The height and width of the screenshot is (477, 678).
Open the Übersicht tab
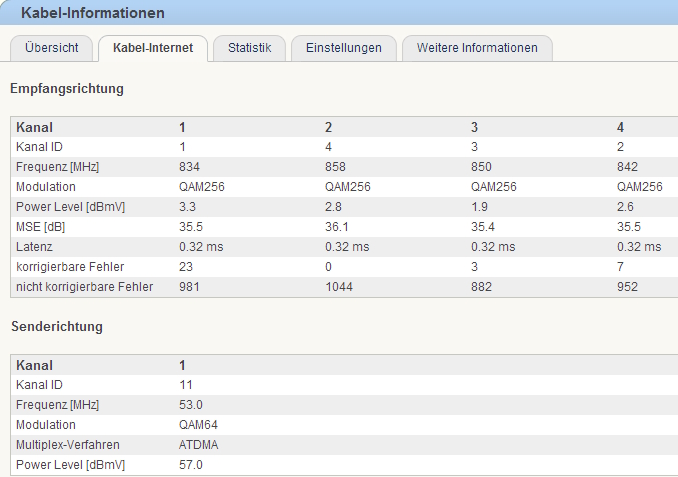tap(51, 48)
